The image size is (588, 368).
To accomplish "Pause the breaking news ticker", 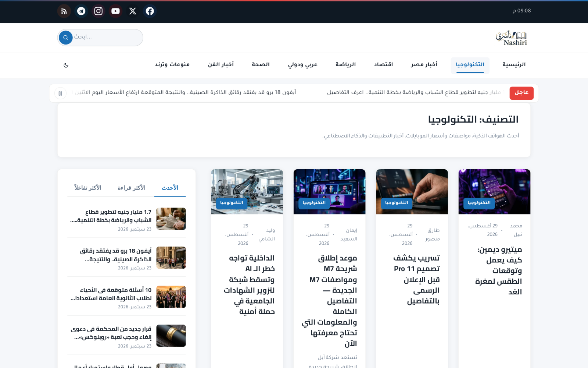I will click(60, 93).
